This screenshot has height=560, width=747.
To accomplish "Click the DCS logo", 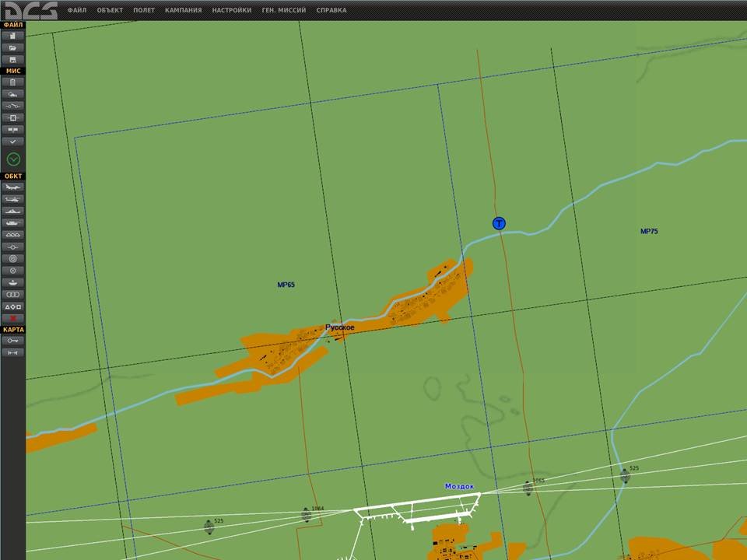I will click(31, 10).
